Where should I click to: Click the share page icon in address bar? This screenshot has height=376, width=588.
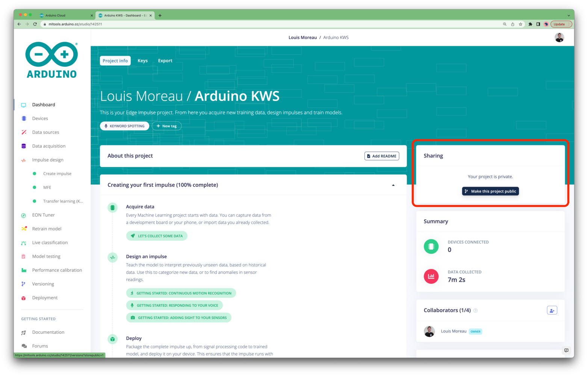pyautogui.click(x=512, y=24)
